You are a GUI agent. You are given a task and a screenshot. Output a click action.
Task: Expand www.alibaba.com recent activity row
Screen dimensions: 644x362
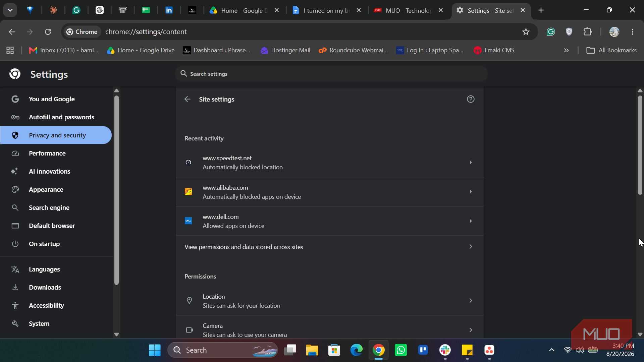click(329, 192)
